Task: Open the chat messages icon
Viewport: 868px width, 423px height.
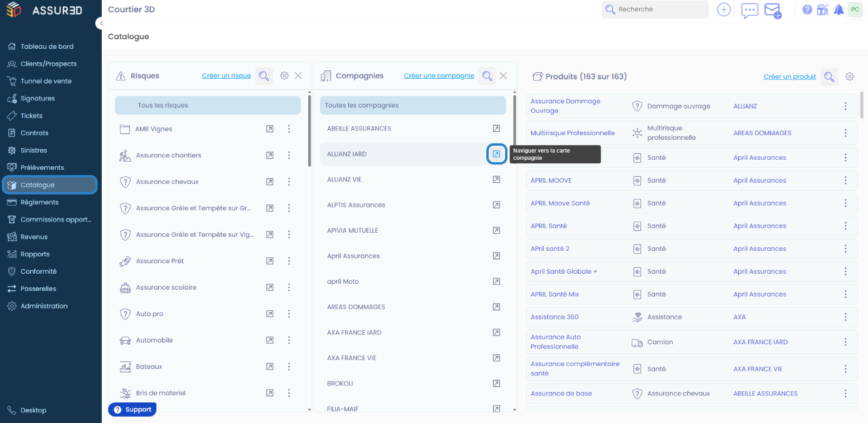Action: (x=750, y=11)
